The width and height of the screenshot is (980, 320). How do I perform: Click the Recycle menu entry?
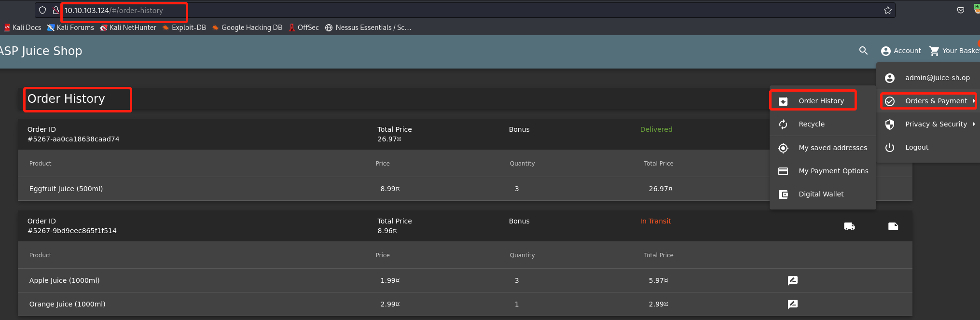point(811,124)
